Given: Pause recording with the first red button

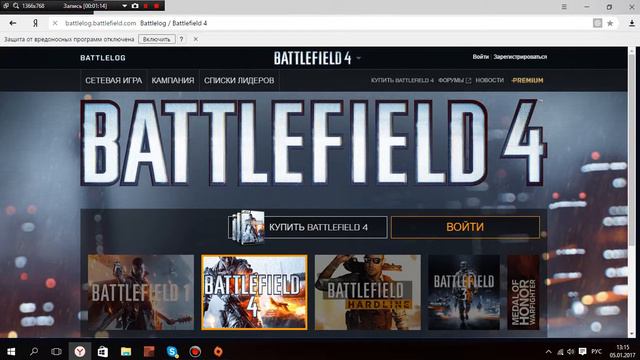Looking at the screenshot, I should pyautogui.click(x=146, y=6).
